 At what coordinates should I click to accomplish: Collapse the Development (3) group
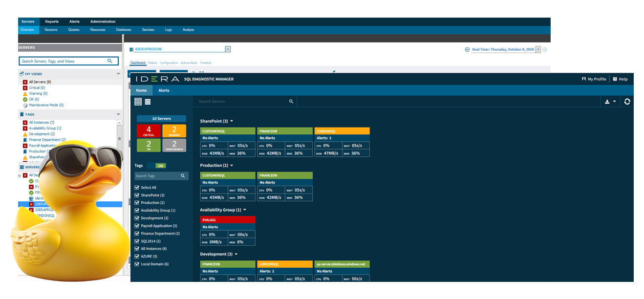click(x=236, y=255)
